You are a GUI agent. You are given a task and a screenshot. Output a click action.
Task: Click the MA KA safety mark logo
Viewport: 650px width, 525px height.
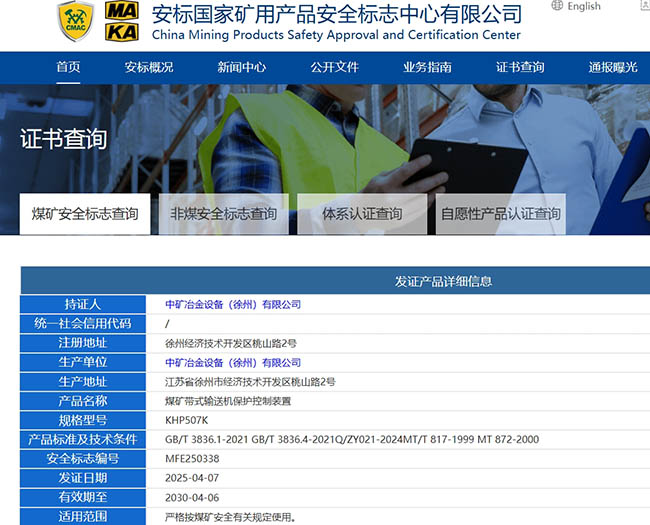(124, 20)
